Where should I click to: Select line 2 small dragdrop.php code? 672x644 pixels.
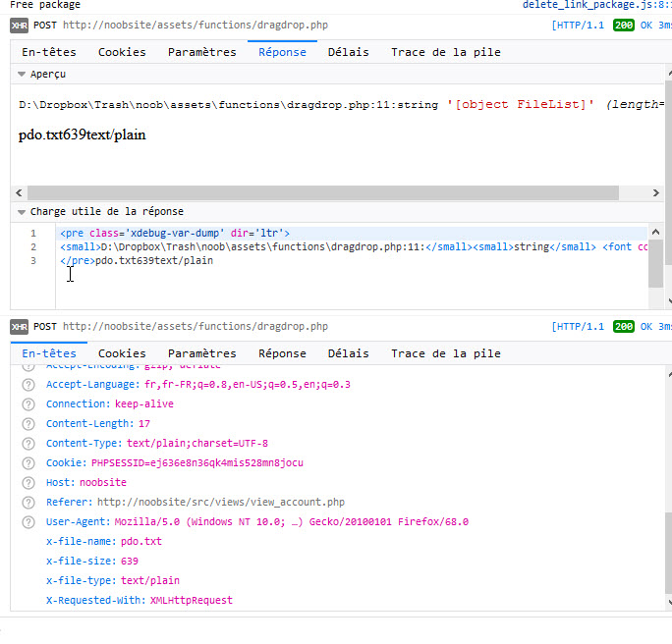354,247
